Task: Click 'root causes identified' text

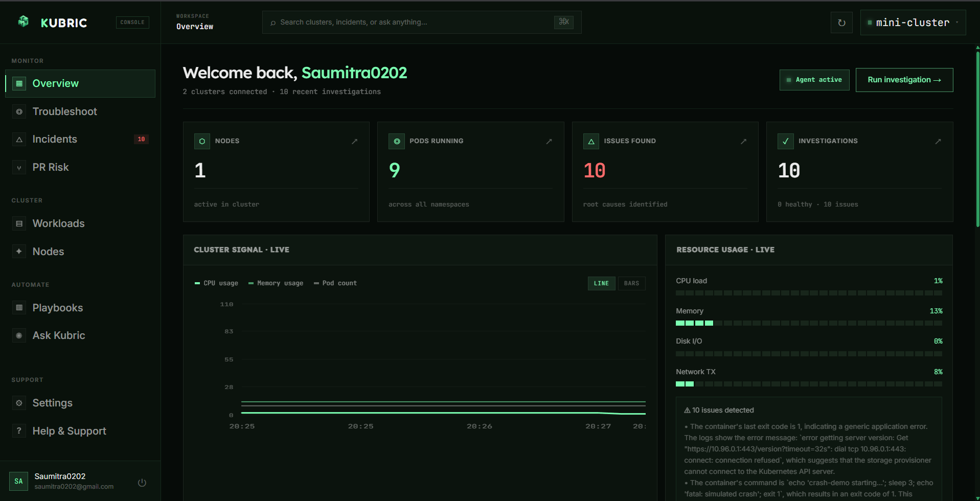Action: (625, 204)
